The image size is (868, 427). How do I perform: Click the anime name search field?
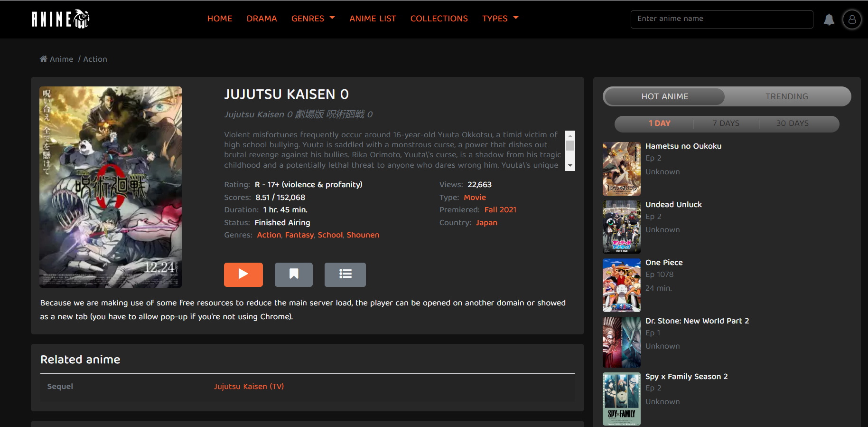[x=721, y=19]
